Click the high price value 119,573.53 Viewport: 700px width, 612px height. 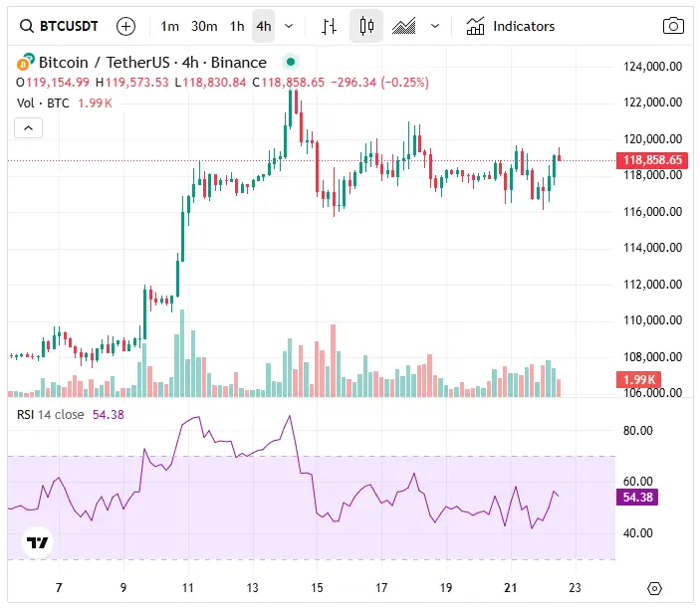(x=137, y=82)
